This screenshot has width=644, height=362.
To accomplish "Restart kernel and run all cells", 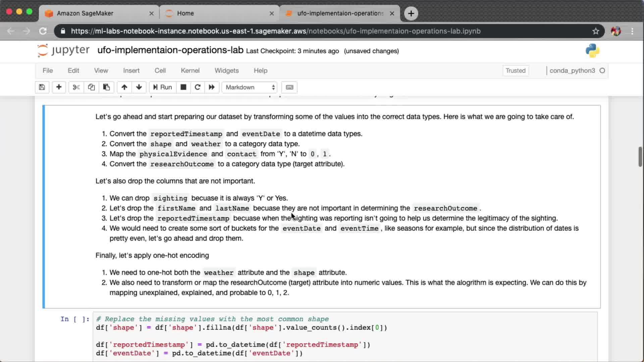I will tap(212, 87).
